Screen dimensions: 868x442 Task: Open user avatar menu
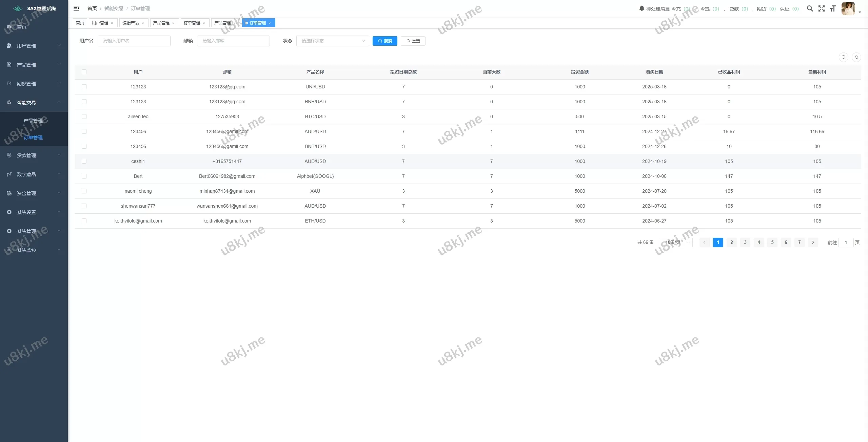pos(848,8)
